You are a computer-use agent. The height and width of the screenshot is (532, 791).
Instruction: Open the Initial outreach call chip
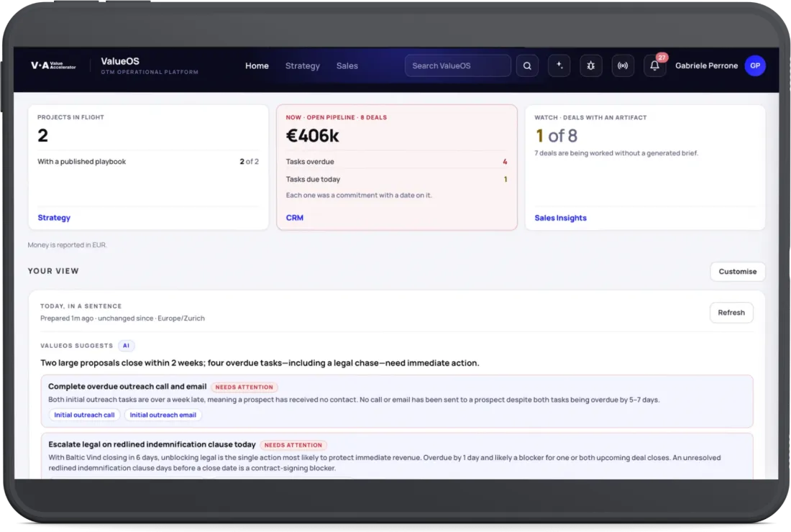pyautogui.click(x=84, y=415)
